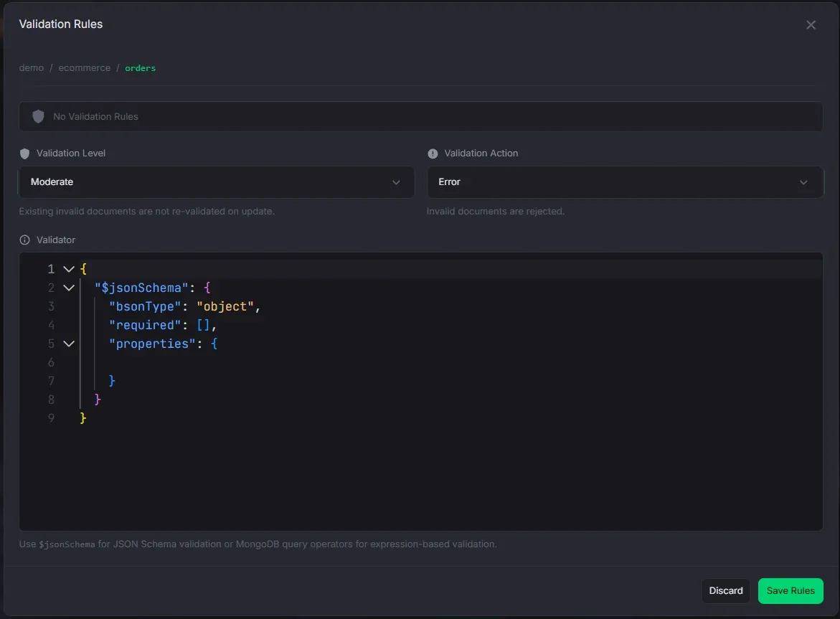
Task: Click the orders collection breadcrumb
Action: (x=140, y=68)
